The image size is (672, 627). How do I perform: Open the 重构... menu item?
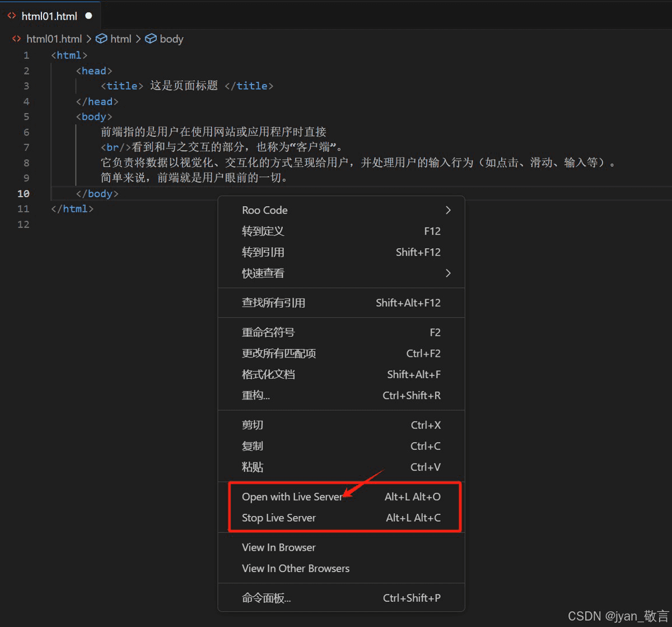click(x=256, y=395)
